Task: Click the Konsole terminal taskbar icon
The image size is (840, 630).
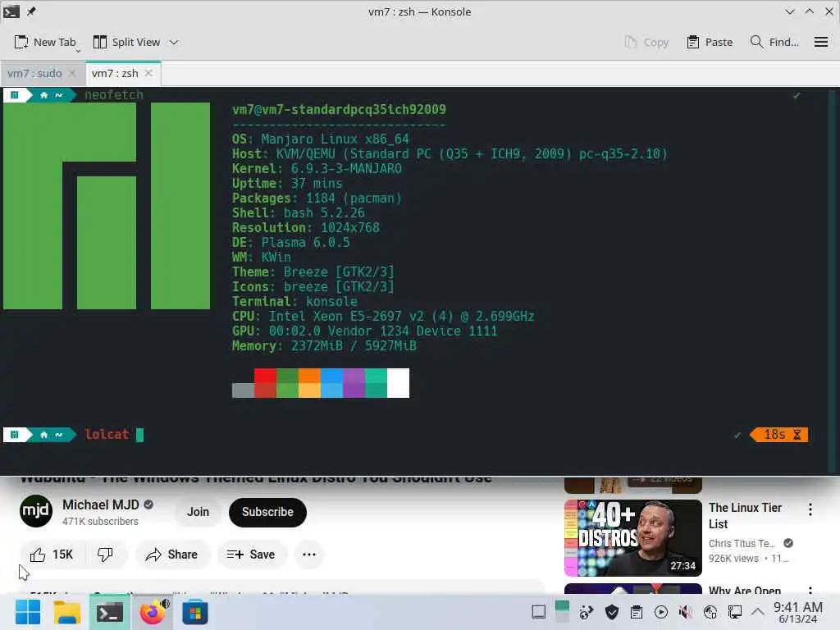Action: [x=109, y=612]
